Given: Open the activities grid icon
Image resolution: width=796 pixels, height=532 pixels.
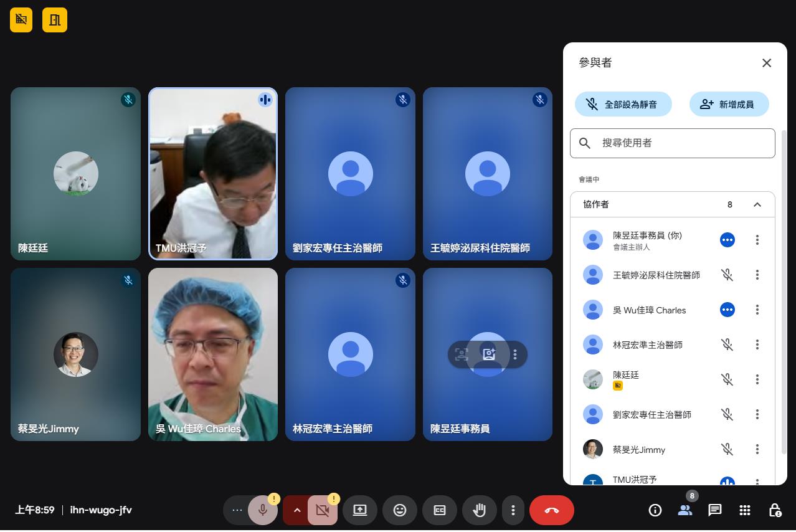Looking at the screenshot, I should pyautogui.click(x=744, y=510).
